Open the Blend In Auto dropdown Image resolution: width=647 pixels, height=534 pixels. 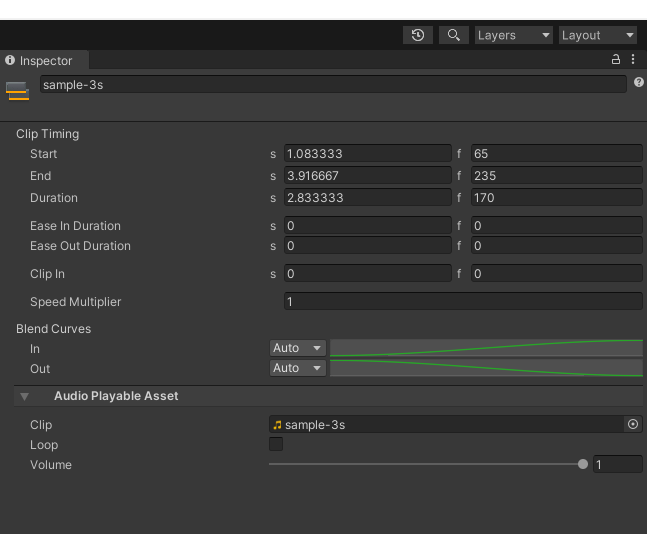tap(297, 348)
